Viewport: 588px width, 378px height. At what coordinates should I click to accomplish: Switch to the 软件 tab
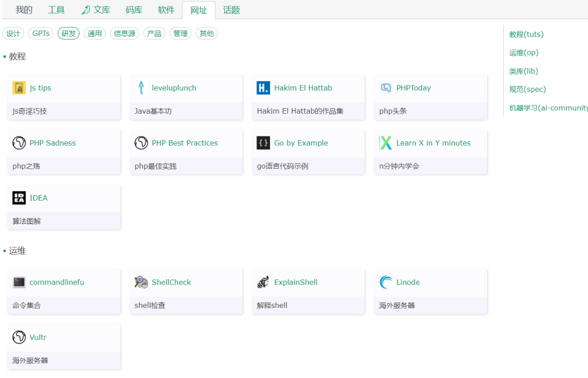point(166,10)
